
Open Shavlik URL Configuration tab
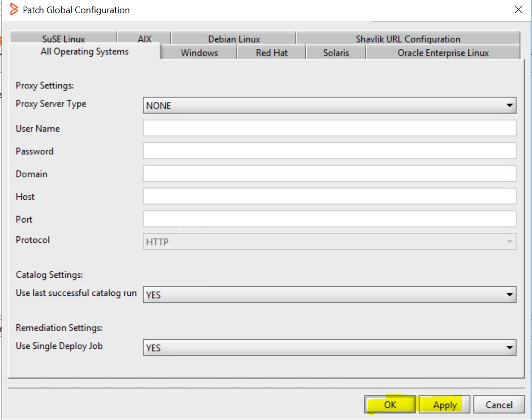click(x=408, y=38)
